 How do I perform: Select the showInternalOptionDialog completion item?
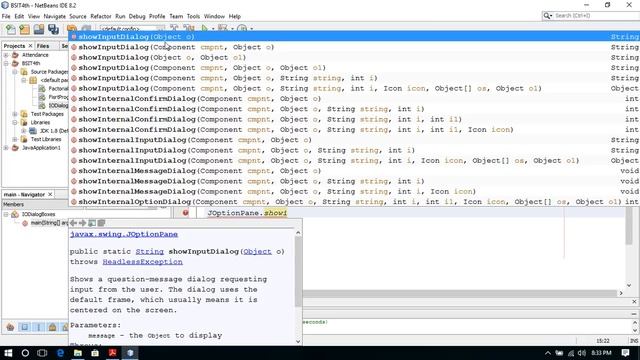tap(354, 202)
